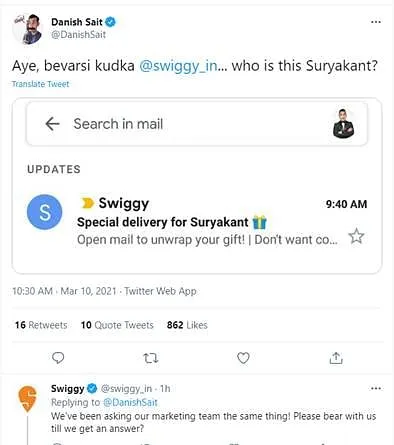Click the Search in mail field
The width and height of the screenshot is (394, 445).
point(197,124)
